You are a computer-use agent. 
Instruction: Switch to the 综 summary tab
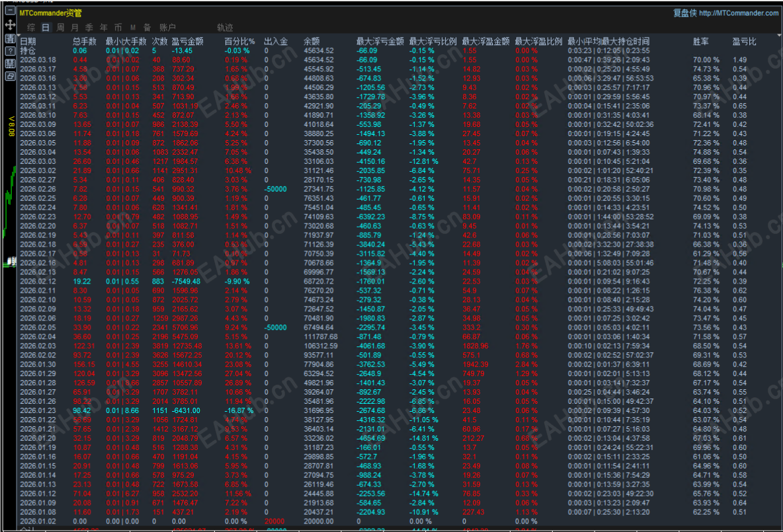coord(32,28)
